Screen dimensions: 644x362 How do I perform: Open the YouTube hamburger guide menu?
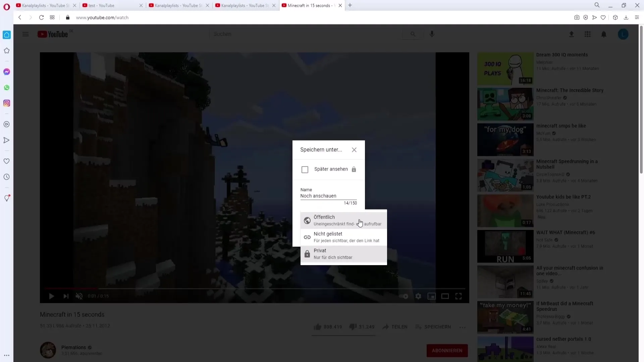coord(25,34)
